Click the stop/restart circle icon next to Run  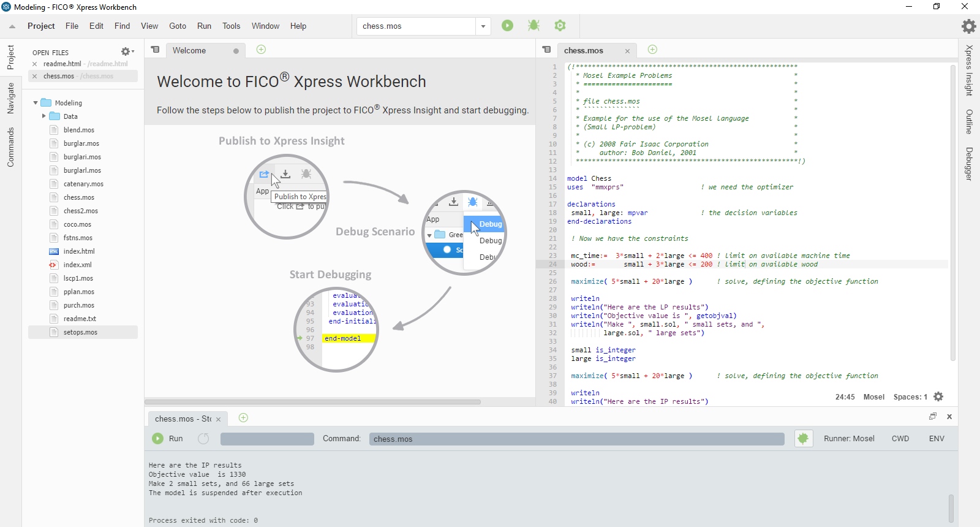pos(203,438)
